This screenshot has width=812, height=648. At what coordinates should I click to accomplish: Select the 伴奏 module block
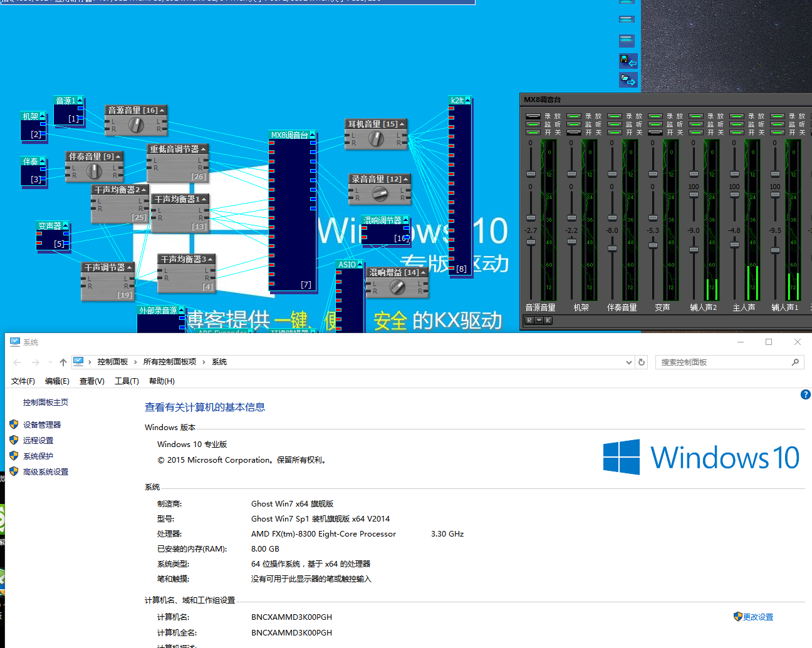pos(34,171)
